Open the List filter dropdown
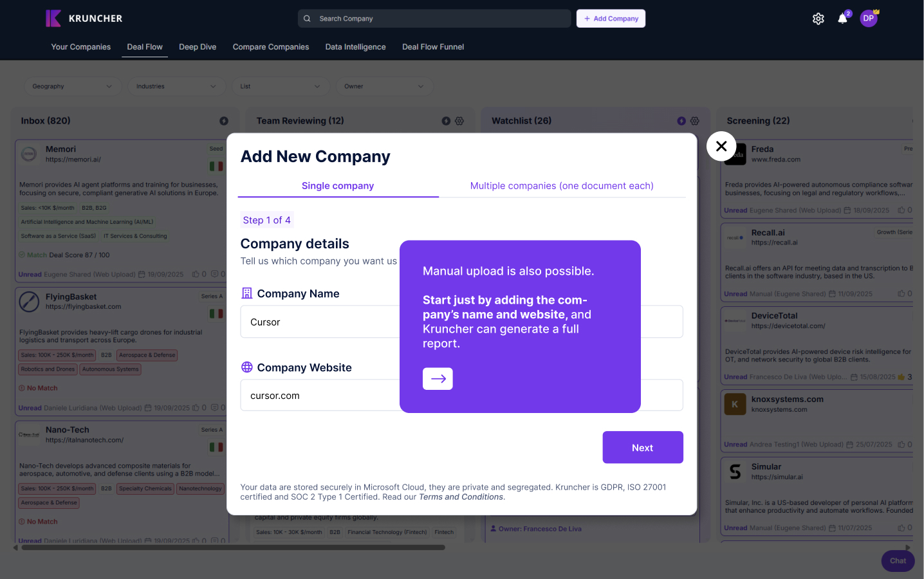The height and width of the screenshot is (579, 924). 280,86
